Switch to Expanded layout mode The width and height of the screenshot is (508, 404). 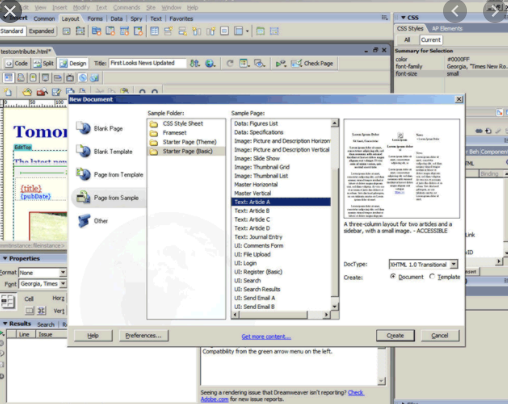tap(41, 31)
